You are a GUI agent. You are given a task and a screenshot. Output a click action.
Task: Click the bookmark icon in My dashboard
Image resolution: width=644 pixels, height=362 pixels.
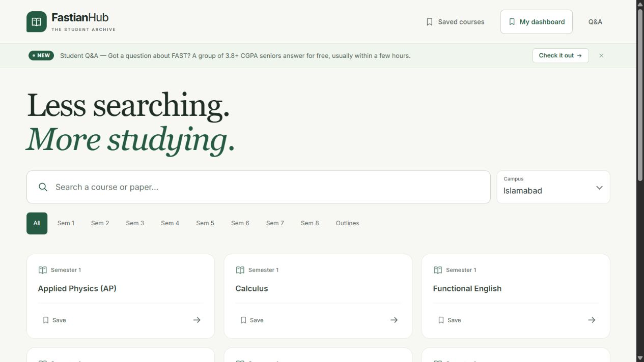point(512,22)
